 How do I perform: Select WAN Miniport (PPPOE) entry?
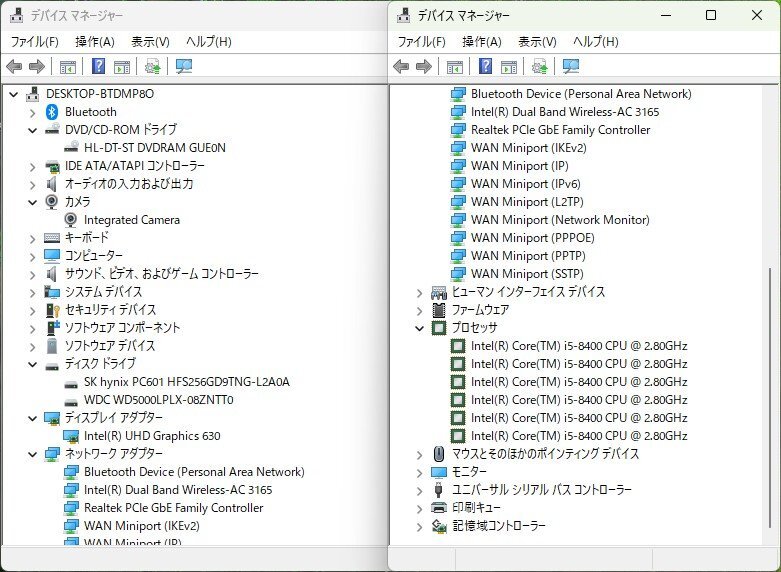(x=532, y=238)
